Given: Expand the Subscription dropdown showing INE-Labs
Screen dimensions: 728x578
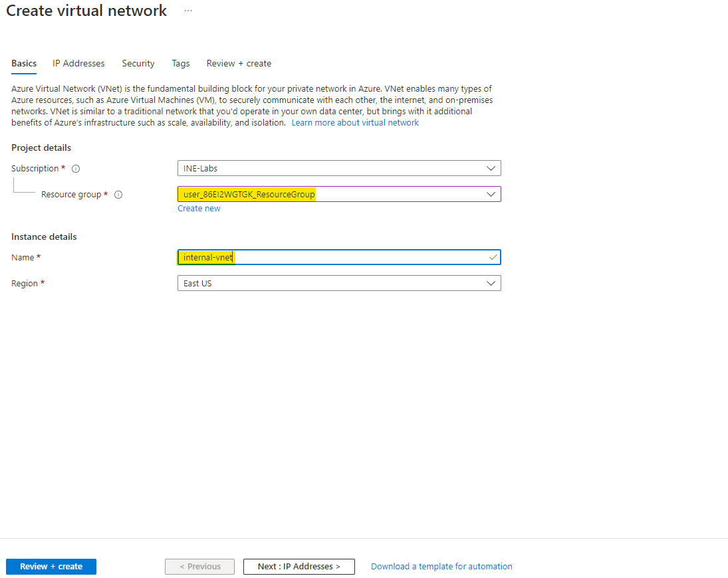Looking at the screenshot, I should click(x=339, y=168).
